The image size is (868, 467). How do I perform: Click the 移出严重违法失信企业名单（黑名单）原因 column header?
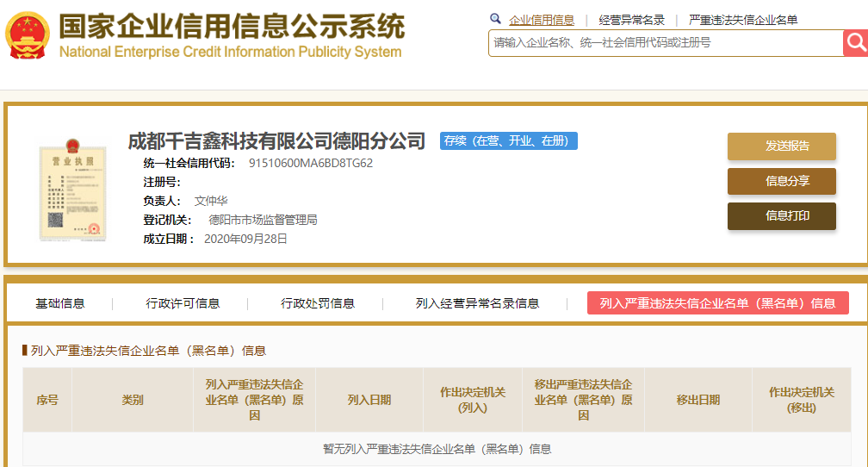tap(583, 400)
